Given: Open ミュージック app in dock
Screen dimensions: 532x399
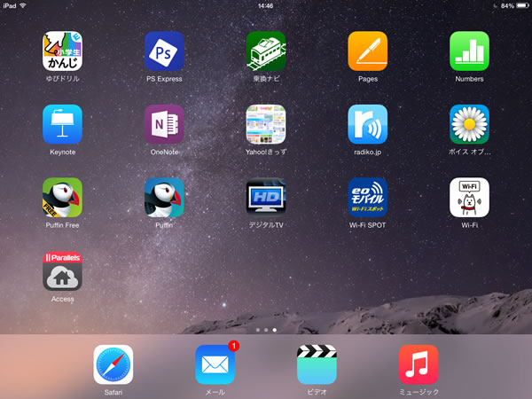Looking at the screenshot, I should coord(419,364).
